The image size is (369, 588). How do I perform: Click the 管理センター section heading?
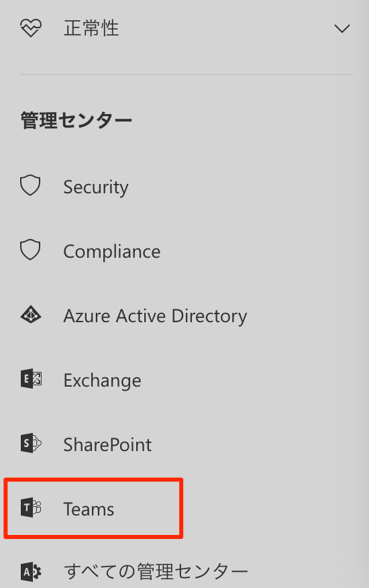76,121
